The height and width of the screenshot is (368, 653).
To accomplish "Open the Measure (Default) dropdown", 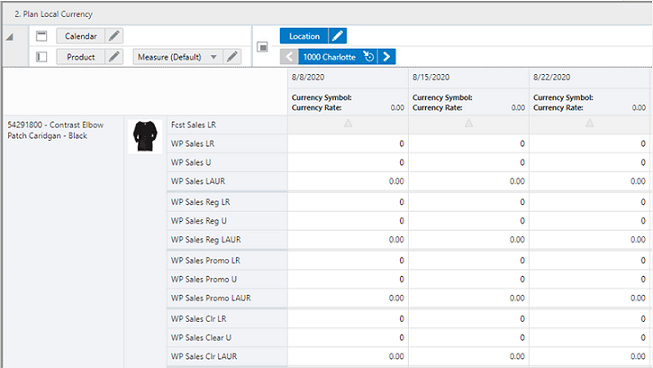I will (178, 57).
